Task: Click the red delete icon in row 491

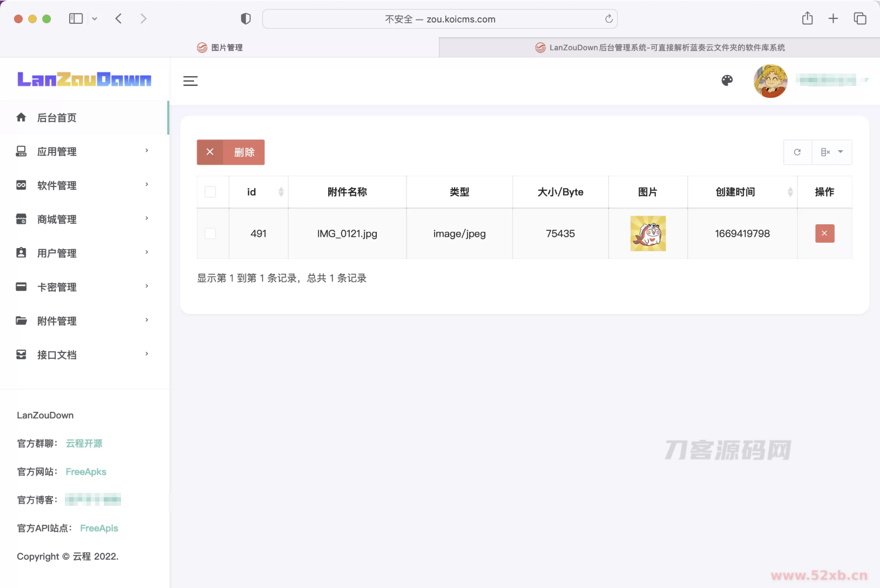Action: click(x=824, y=233)
